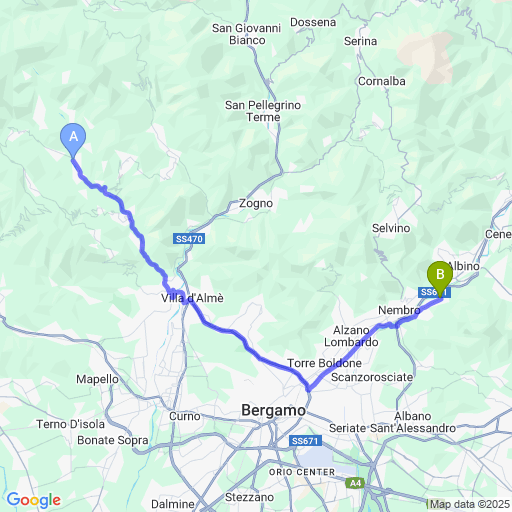Click the Map data ©2025 text
Screen dimensions: 512x512
[x=470, y=504]
